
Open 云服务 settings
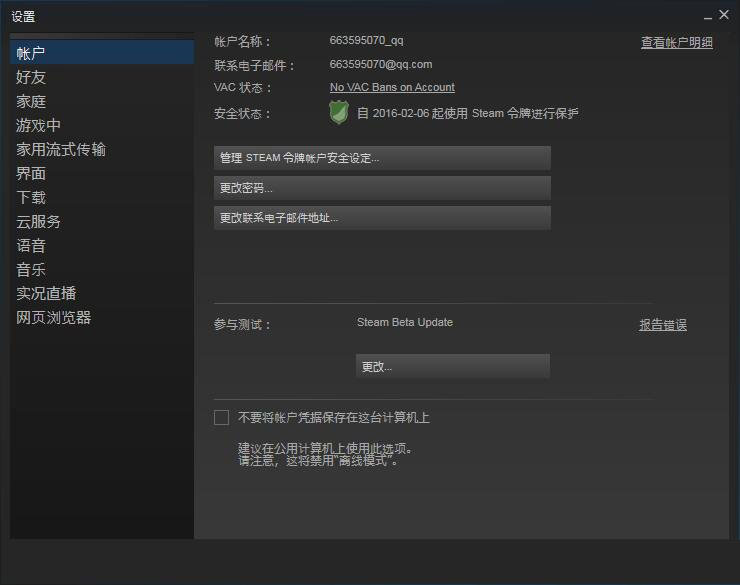pos(102,221)
